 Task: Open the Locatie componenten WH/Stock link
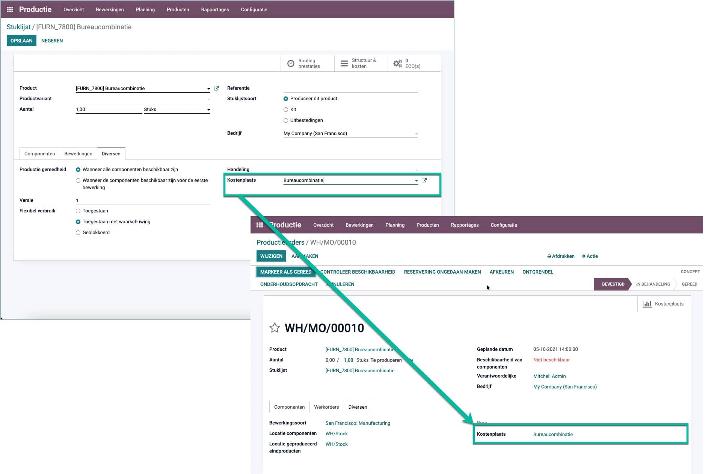pyautogui.click(x=337, y=434)
